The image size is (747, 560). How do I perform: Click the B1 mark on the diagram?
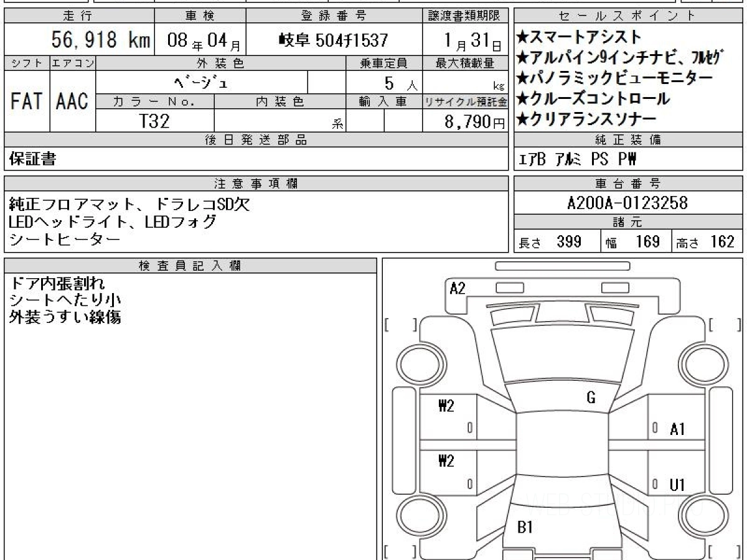(x=525, y=528)
